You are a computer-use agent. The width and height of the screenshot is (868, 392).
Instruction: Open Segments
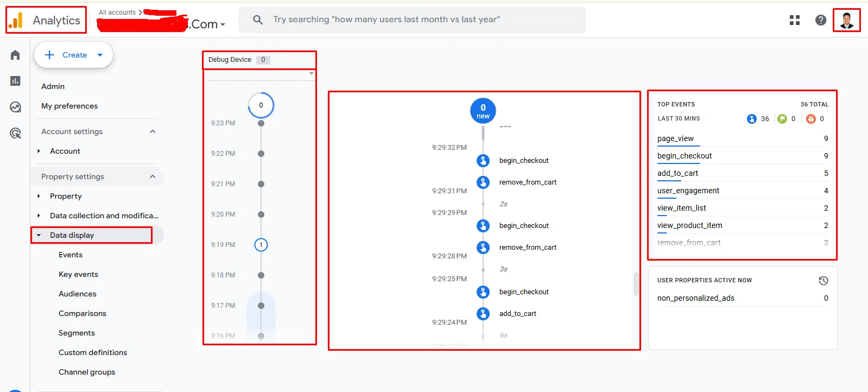tap(77, 333)
